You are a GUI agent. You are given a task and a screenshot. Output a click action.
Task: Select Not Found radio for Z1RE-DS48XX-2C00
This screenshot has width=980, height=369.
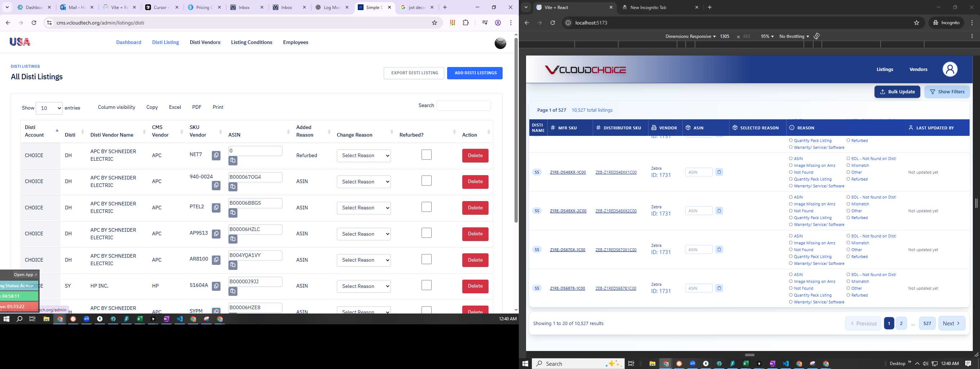coord(790,211)
